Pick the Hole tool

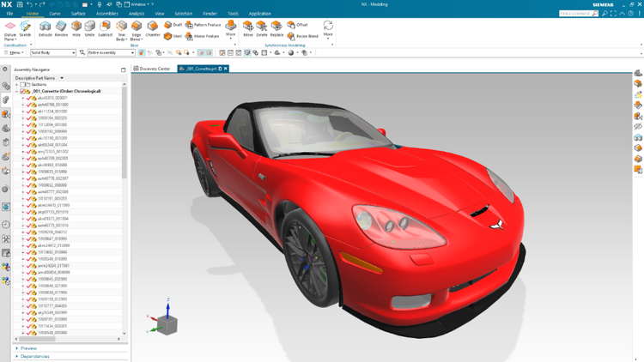tap(76, 28)
